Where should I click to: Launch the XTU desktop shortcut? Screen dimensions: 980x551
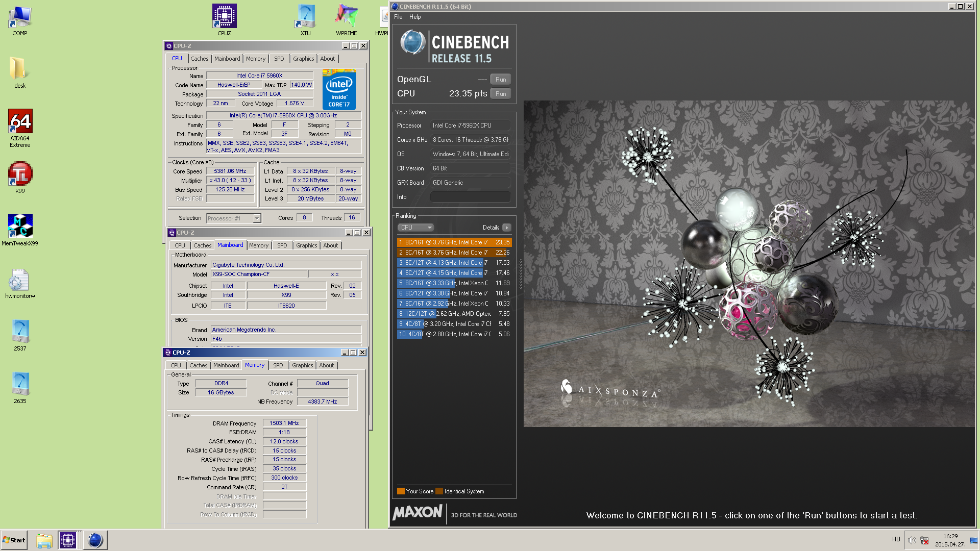point(305,20)
